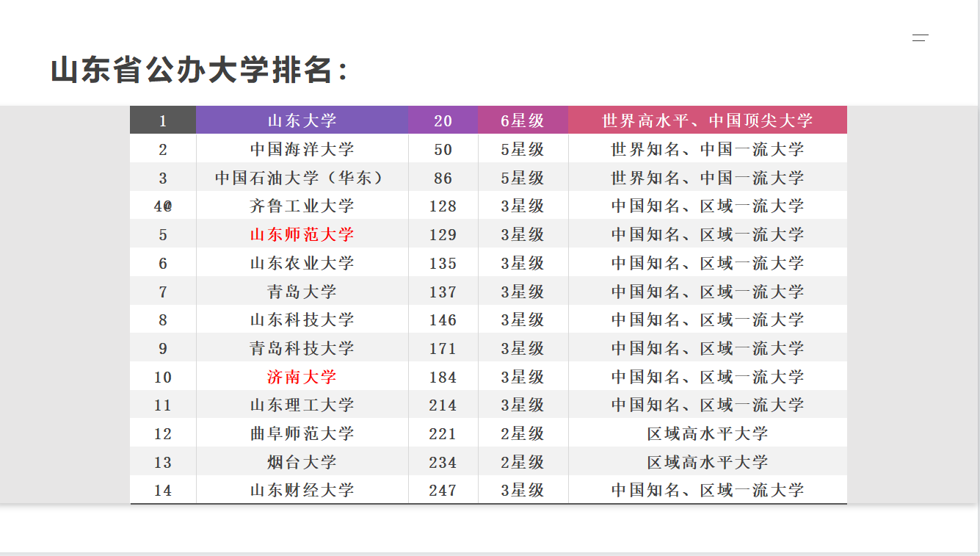The height and width of the screenshot is (556, 980).
Task: Click 2星级 in the 烟台大学 row
Action: 523,462
